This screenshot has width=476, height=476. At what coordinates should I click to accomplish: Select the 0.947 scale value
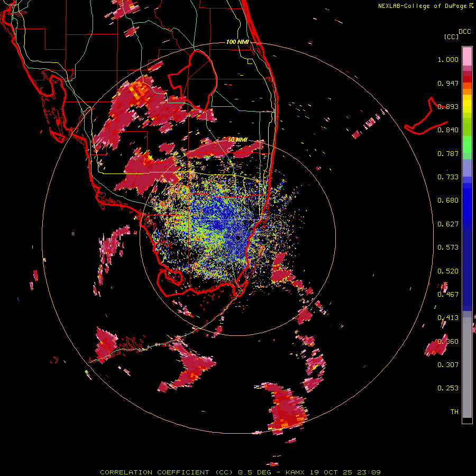point(448,83)
